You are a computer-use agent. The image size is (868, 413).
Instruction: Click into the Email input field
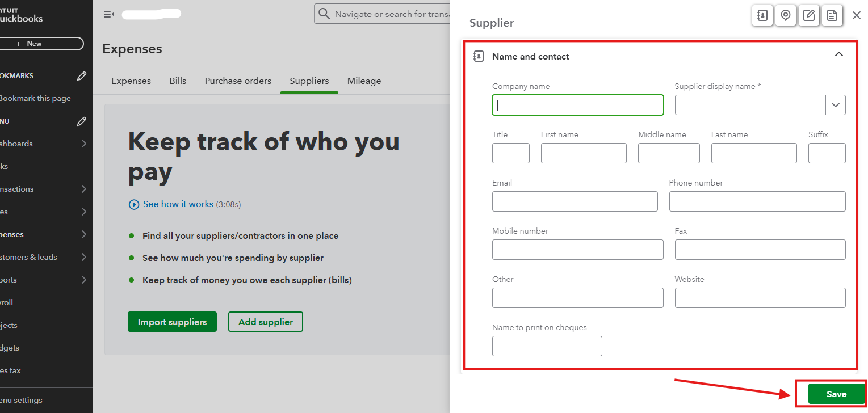tap(575, 201)
